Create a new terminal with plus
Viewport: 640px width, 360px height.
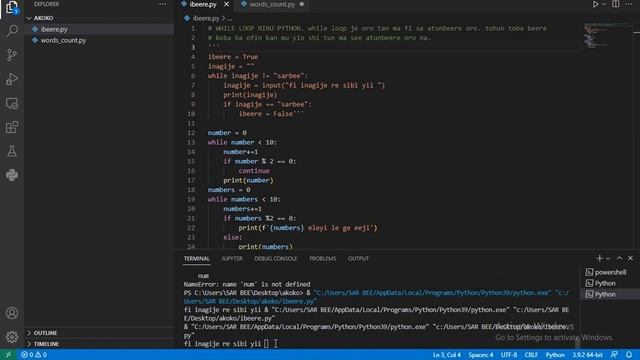click(x=599, y=258)
